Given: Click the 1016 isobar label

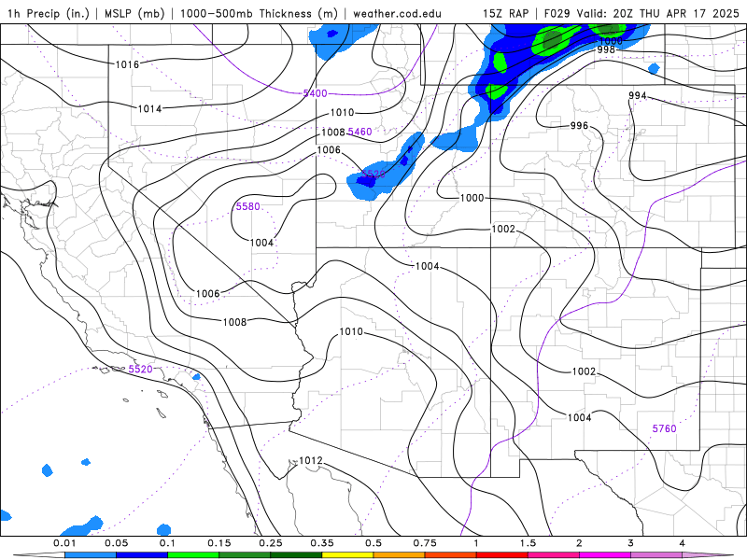Looking at the screenshot, I should tap(127, 64).
